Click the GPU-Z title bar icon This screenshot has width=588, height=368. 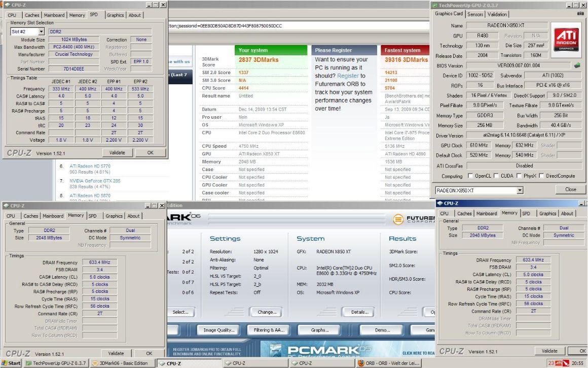[434, 5]
